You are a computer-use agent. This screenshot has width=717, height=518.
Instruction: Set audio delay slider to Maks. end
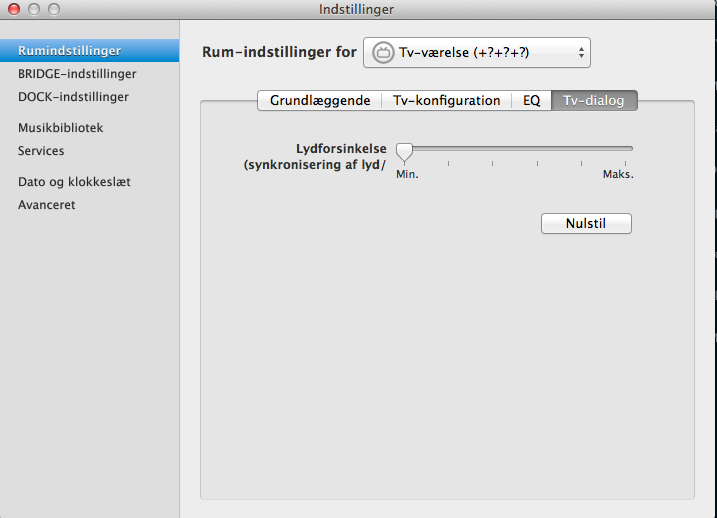pos(631,148)
